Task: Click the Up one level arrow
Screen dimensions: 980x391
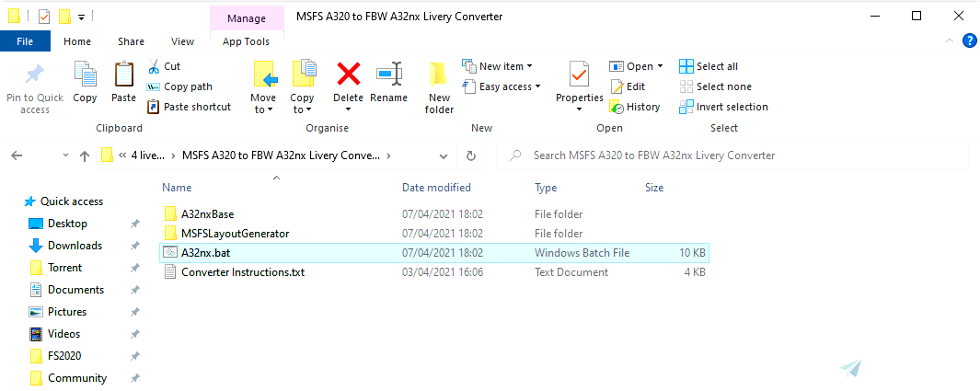Action: click(x=85, y=156)
